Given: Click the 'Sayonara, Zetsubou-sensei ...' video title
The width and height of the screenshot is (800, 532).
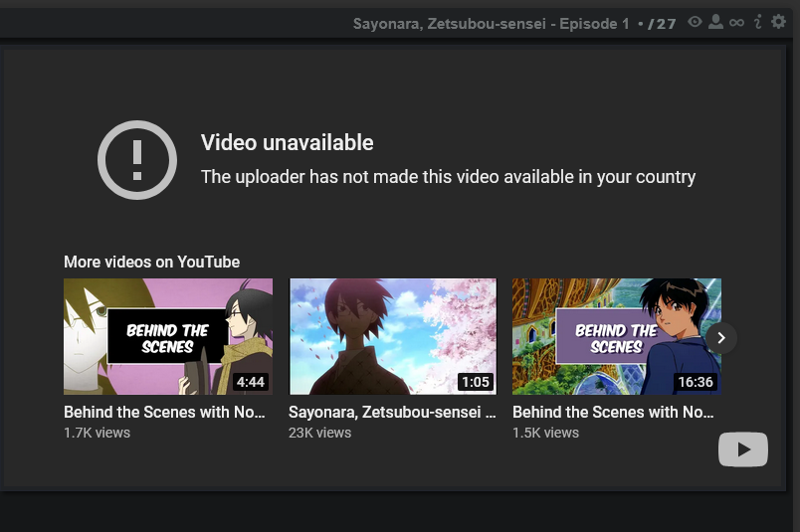Looking at the screenshot, I should 392,412.
